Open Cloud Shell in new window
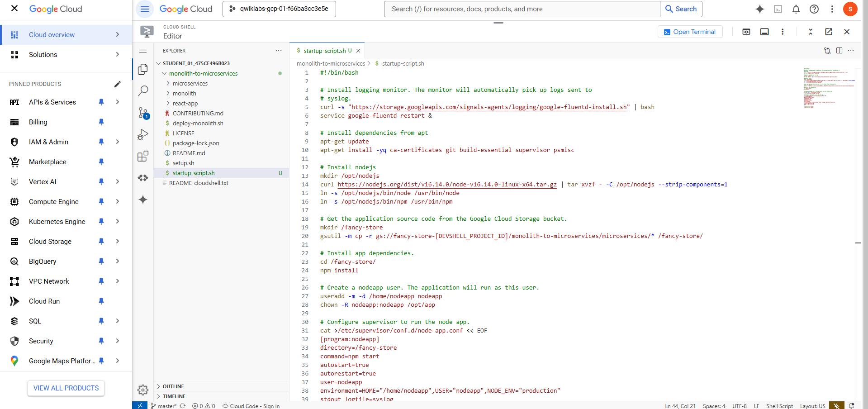 pos(829,32)
